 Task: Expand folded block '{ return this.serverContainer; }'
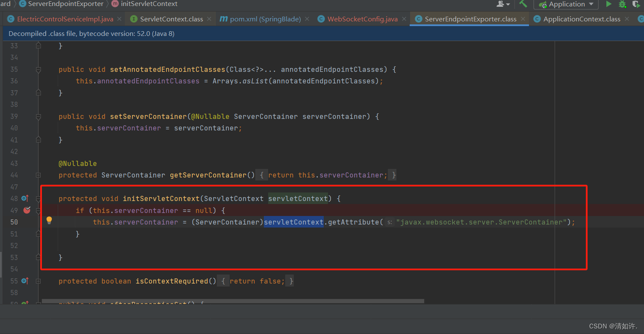[326, 175]
